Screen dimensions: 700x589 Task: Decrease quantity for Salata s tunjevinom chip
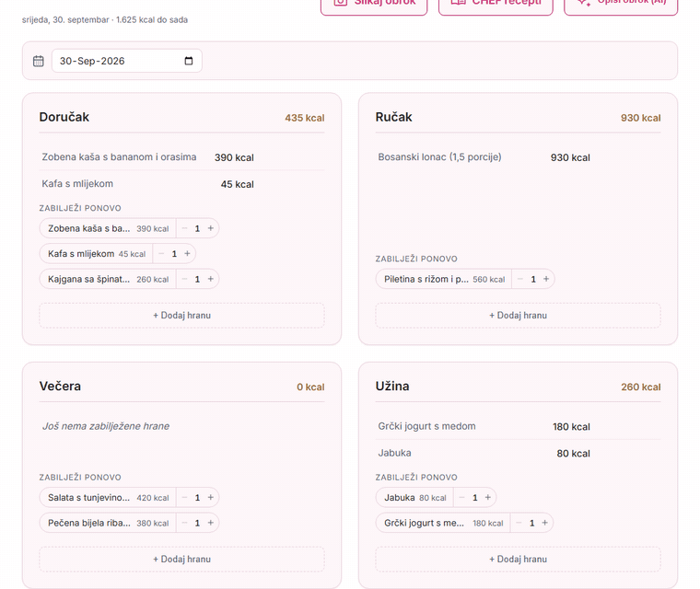tap(184, 498)
